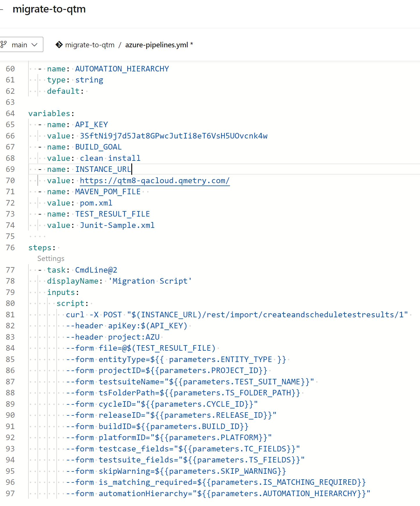Click line number 64 in the gutter

10,114
